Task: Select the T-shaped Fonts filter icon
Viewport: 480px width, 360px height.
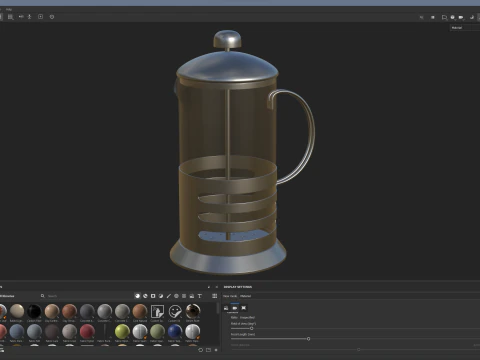Action: tap(200, 296)
